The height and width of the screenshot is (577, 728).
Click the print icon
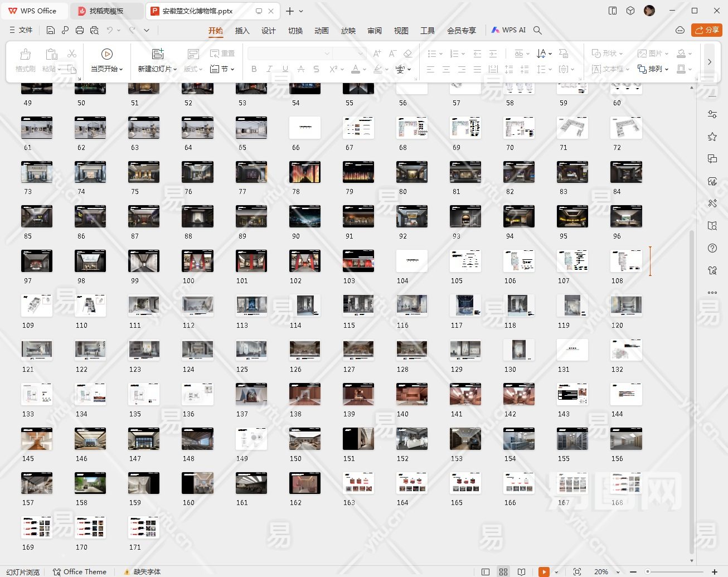(80, 30)
